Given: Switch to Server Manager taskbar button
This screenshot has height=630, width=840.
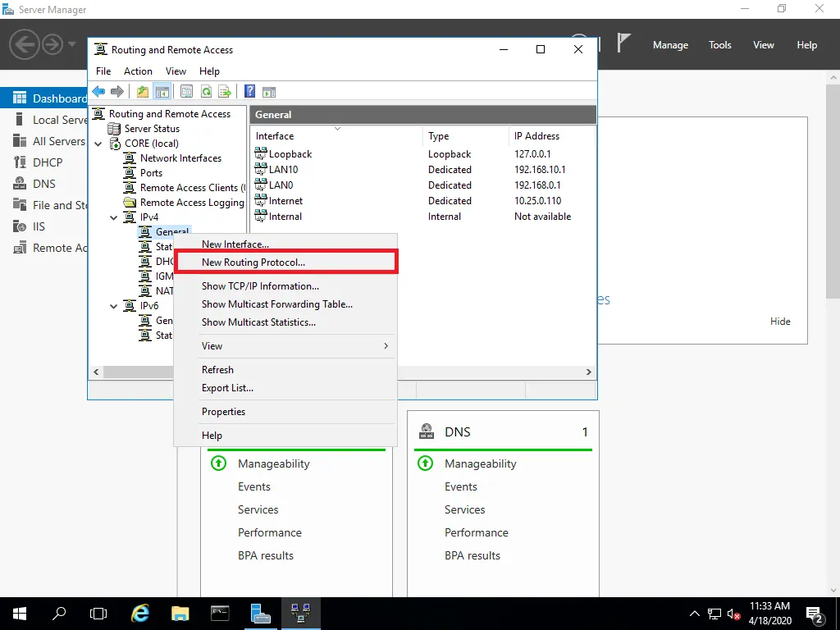Looking at the screenshot, I should (260, 614).
